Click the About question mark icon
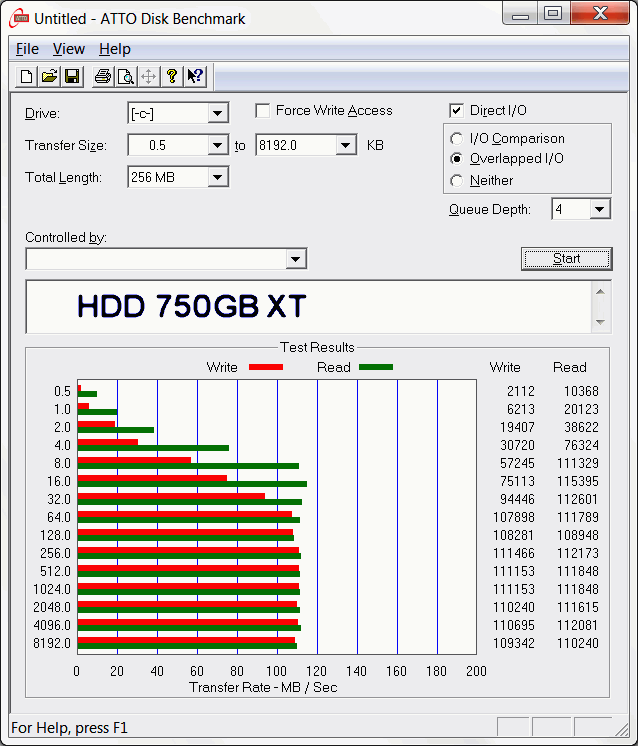The height and width of the screenshot is (746, 638). coord(172,76)
